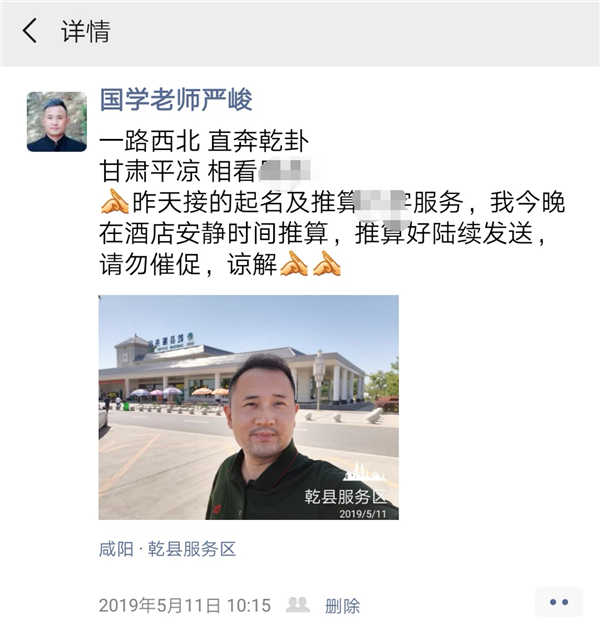Select the text line 一路西北 直奔乾卦
The image size is (600, 638).
pyautogui.click(x=204, y=141)
